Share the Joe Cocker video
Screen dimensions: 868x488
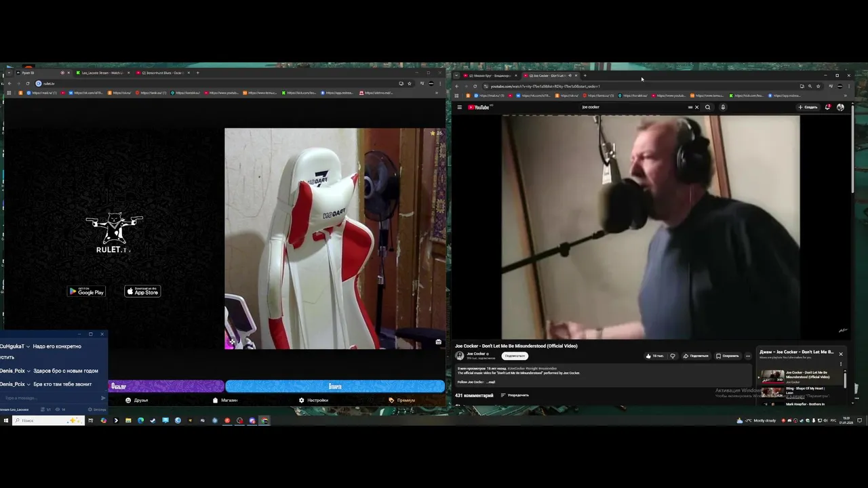pos(696,356)
